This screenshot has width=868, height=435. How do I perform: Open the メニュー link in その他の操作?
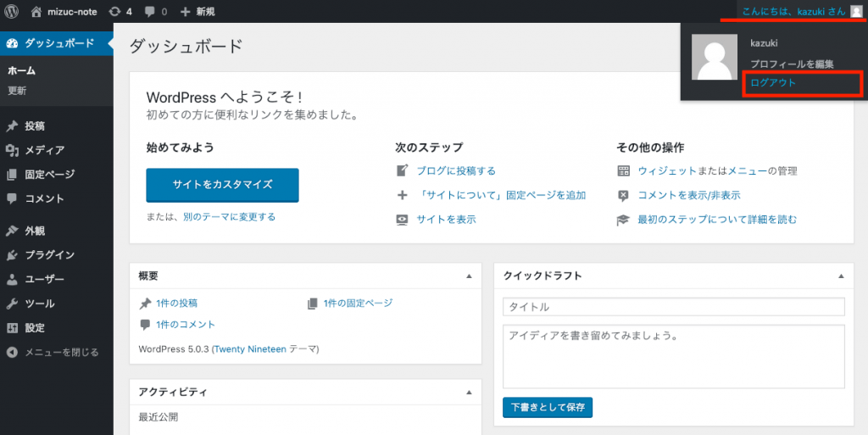click(748, 171)
